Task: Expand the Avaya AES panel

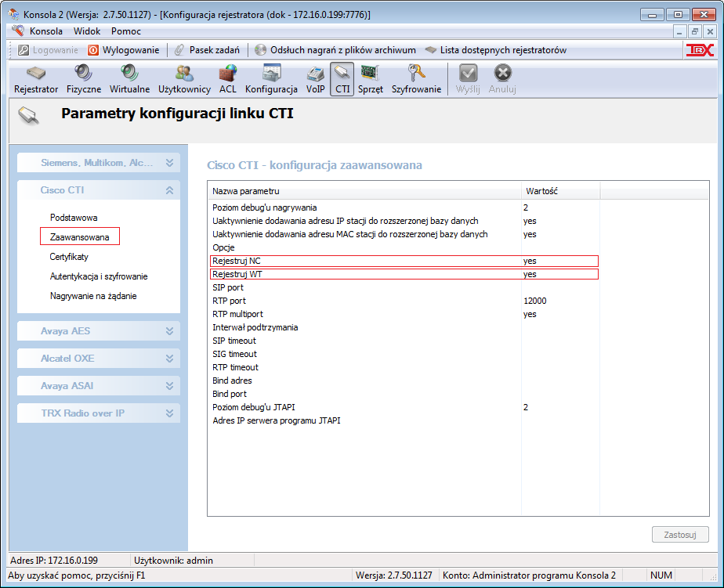Action: coord(99,331)
